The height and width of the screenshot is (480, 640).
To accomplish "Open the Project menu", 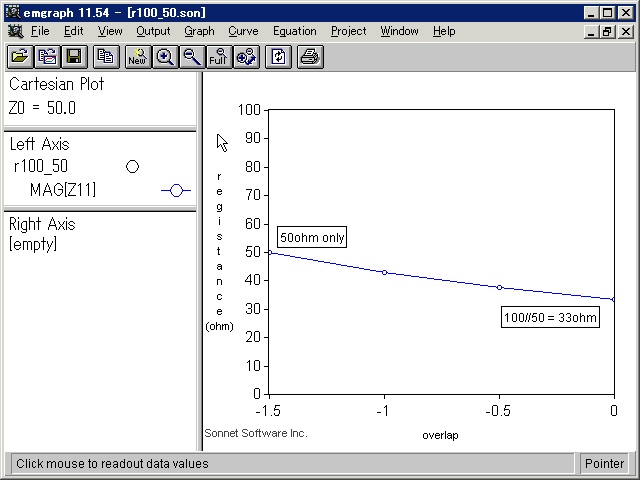I will (x=349, y=31).
